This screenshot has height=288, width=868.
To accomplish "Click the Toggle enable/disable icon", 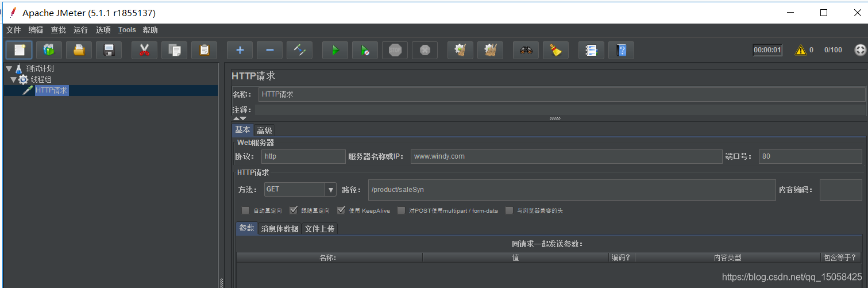I will pos(299,50).
